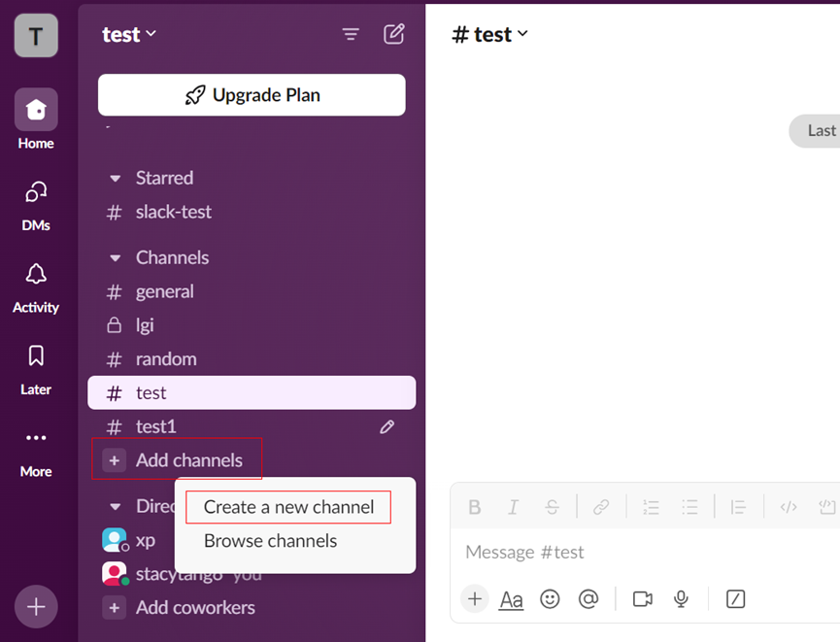Viewport: 840px width, 642px height.
Task: Toggle inline code formatting
Action: pyautogui.click(x=788, y=507)
